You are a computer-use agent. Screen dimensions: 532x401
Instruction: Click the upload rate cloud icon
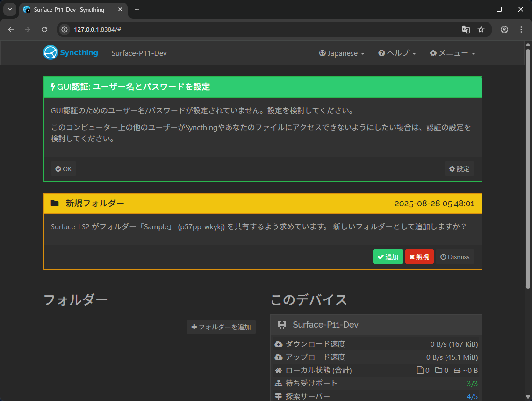[278, 357]
